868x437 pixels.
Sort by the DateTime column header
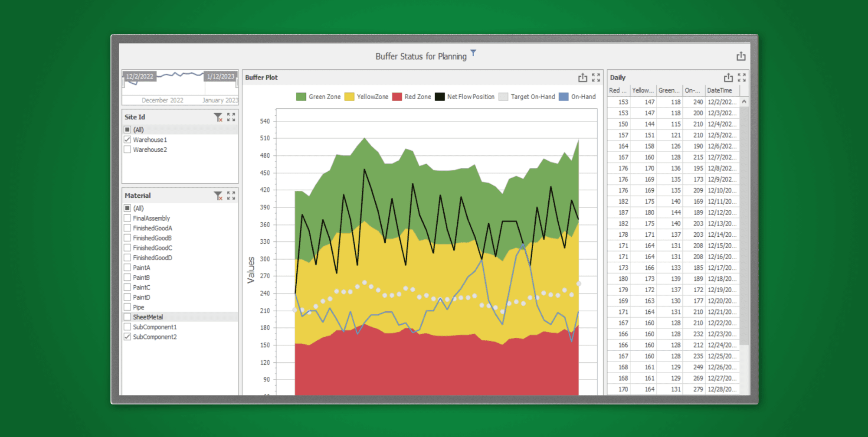(720, 90)
